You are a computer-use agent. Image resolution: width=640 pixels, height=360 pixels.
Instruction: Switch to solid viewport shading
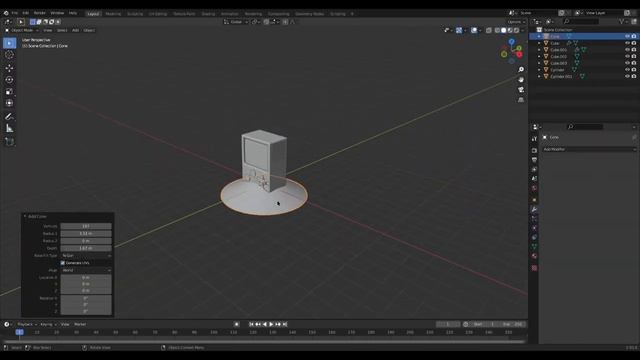pos(504,30)
